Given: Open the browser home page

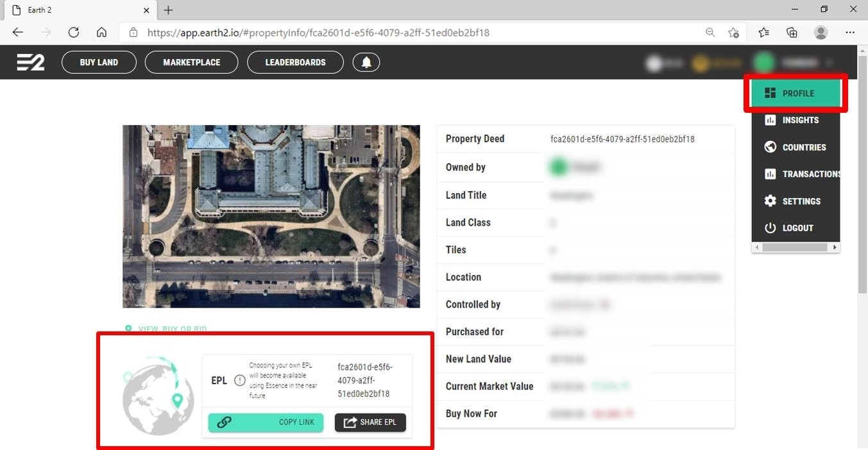Looking at the screenshot, I should tap(101, 32).
